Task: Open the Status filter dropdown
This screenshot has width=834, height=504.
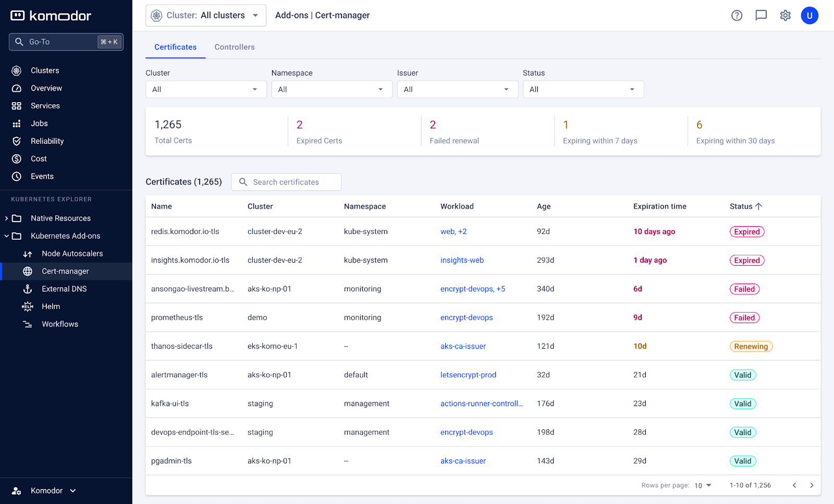Action: [583, 89]
